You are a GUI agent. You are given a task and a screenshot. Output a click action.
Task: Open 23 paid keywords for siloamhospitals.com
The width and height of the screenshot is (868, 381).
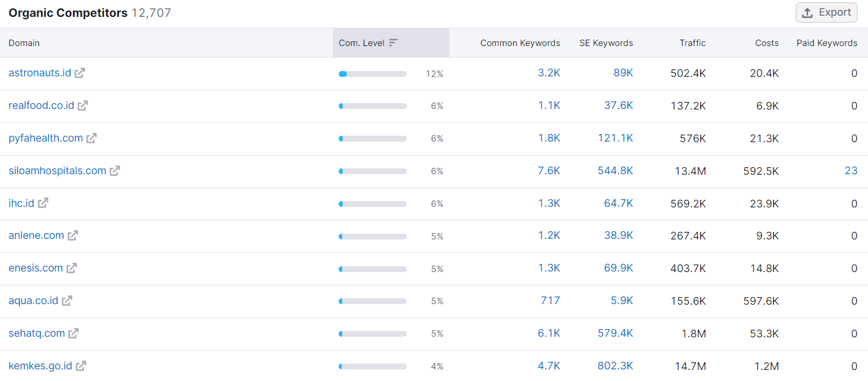click(851, 171)
